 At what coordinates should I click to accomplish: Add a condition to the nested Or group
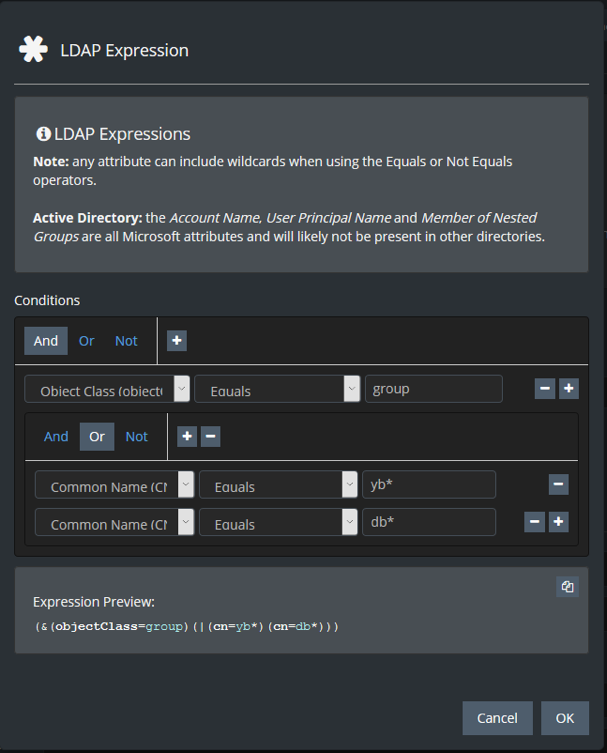click(x=187, y=437)
